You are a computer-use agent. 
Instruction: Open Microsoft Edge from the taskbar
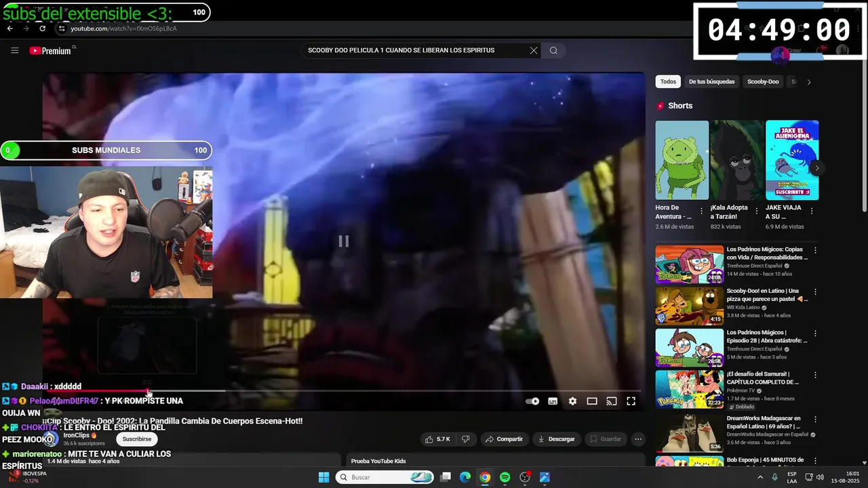tap(465, 477)
